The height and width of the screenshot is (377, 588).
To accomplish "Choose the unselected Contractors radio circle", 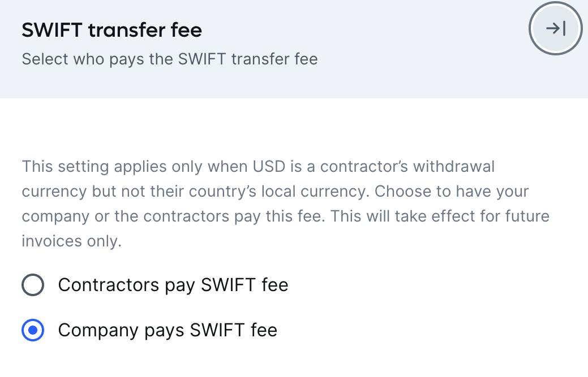I will 33,285.
